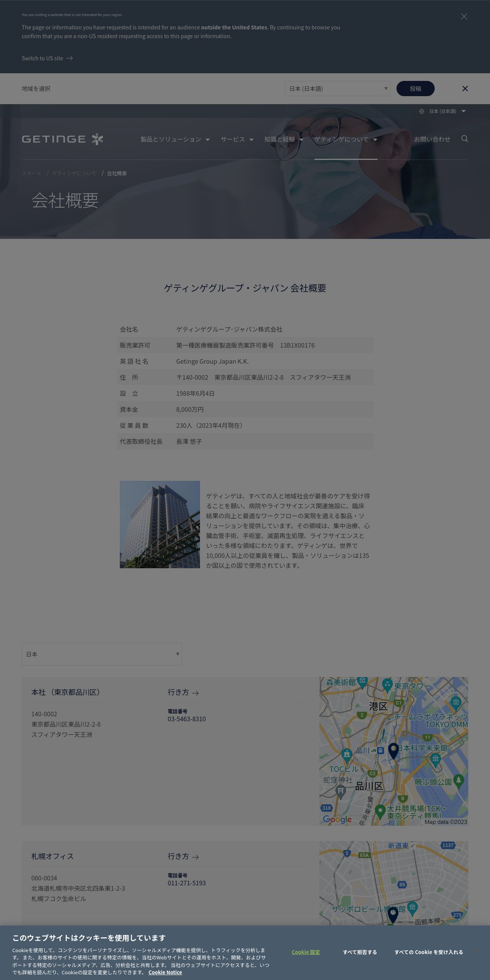490x980 pixels.
Task: Click the Switch to US site link
Action: click(47, 58)
